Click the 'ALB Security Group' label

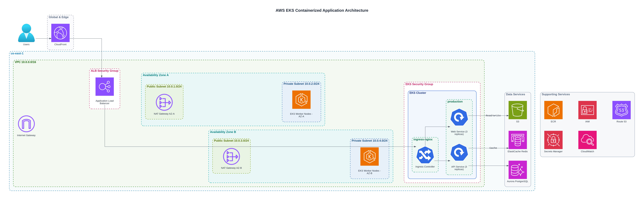[105, 71]
